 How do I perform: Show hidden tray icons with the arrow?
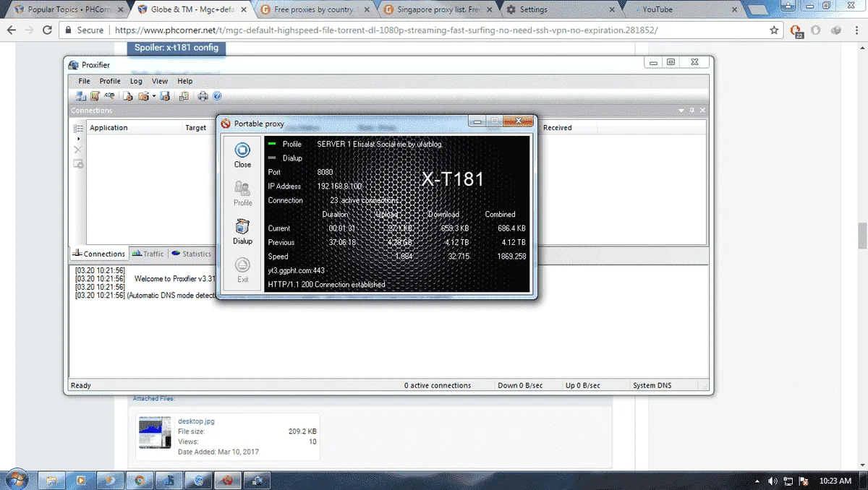(x=758, y=481)
